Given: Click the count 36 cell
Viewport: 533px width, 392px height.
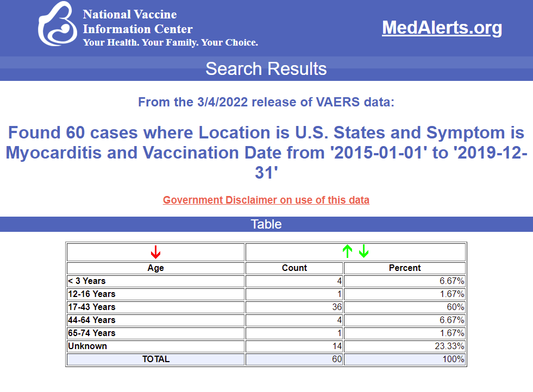Looking at the screenshot, I should (294, 307).
